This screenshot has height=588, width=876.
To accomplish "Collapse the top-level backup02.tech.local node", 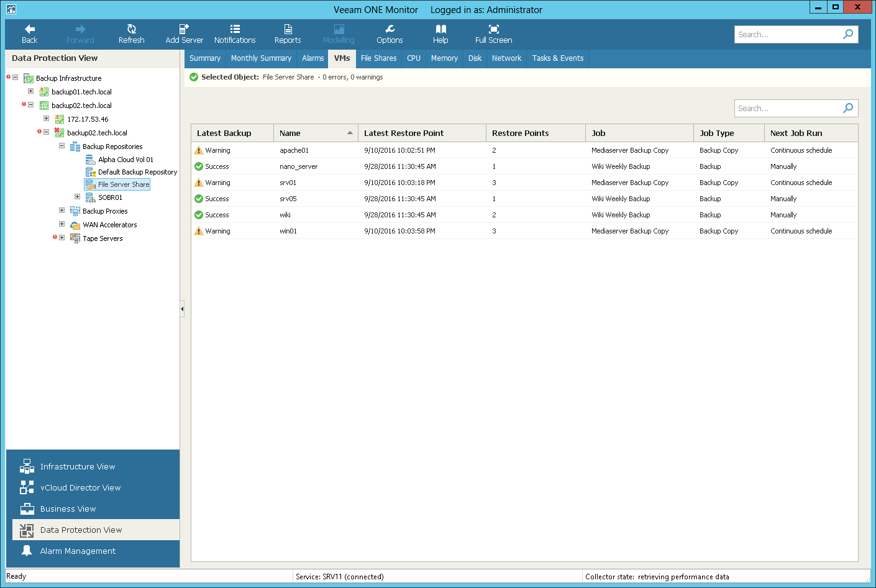I will [x=30, y=105].
